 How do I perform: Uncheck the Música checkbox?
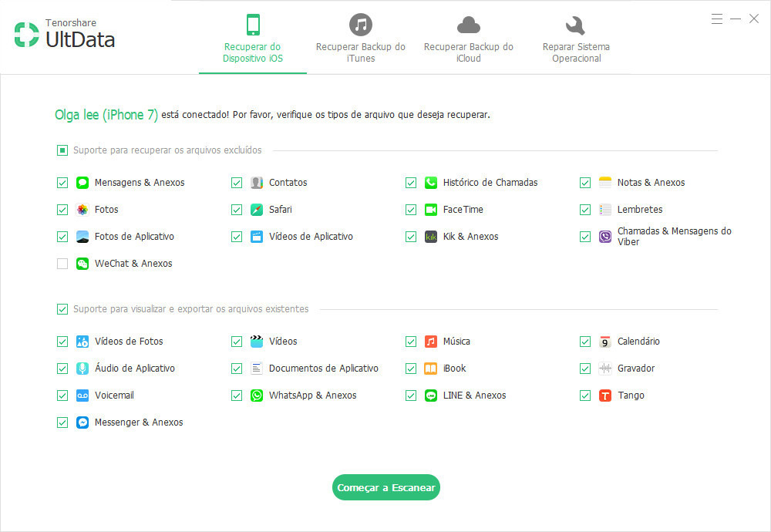pos(411,342)
